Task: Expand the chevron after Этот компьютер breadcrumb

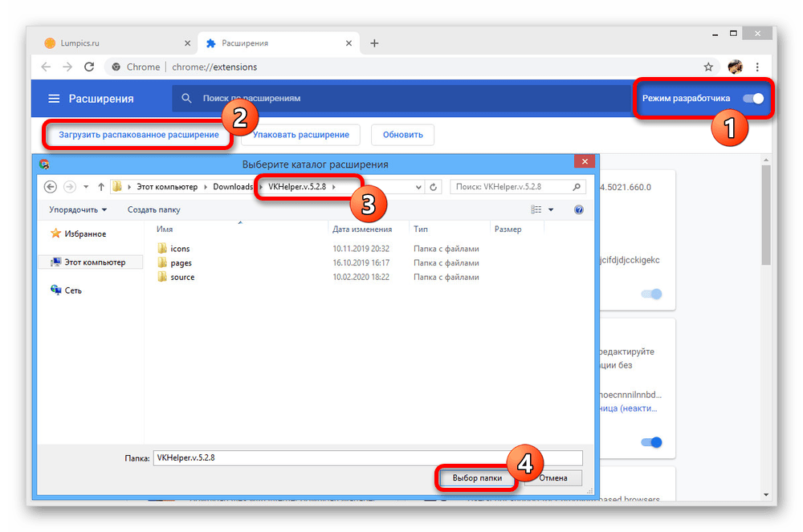Action: [x=206, y=187]
